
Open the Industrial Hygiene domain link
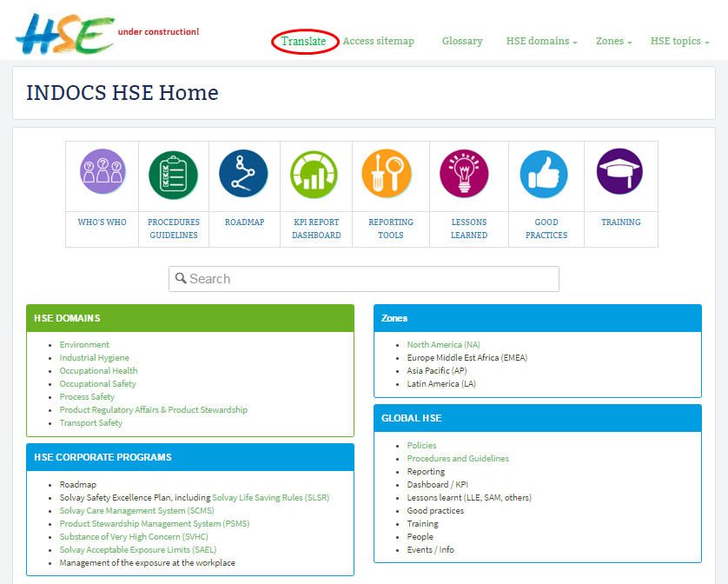point(94,358)
